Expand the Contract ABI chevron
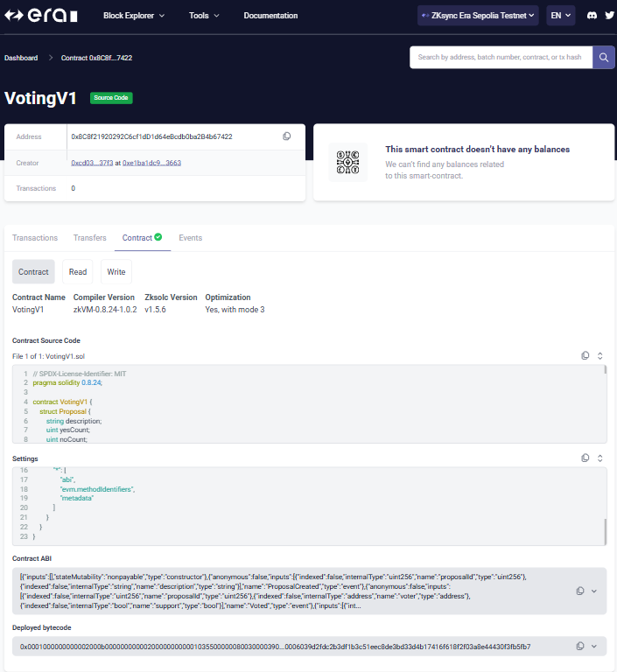This screenshot has height=672, width=617. click(x=594, y=591)
